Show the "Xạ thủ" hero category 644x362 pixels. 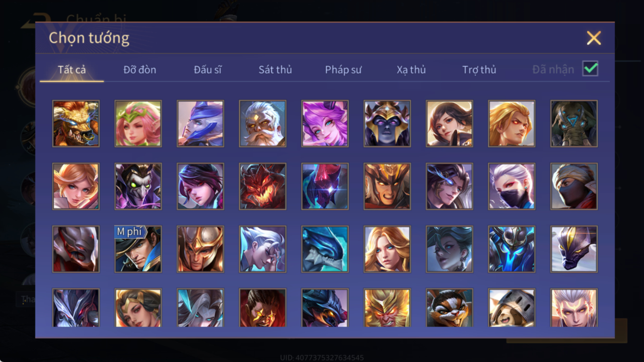point(411,70)
